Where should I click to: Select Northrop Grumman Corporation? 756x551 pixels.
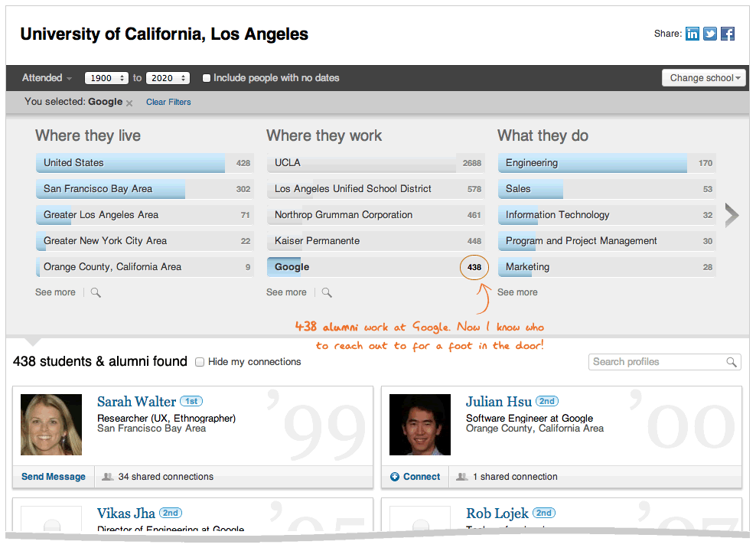click(376, 215)
